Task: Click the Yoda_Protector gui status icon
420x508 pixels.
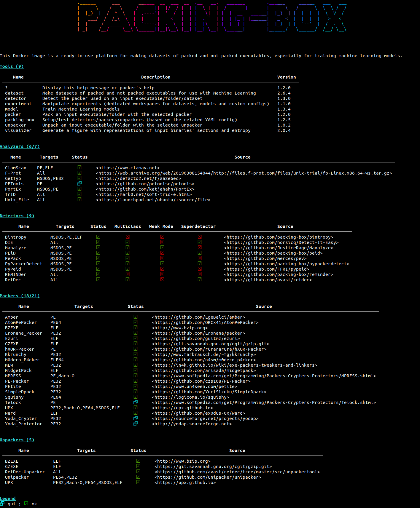Action: (x=136, y=424)
